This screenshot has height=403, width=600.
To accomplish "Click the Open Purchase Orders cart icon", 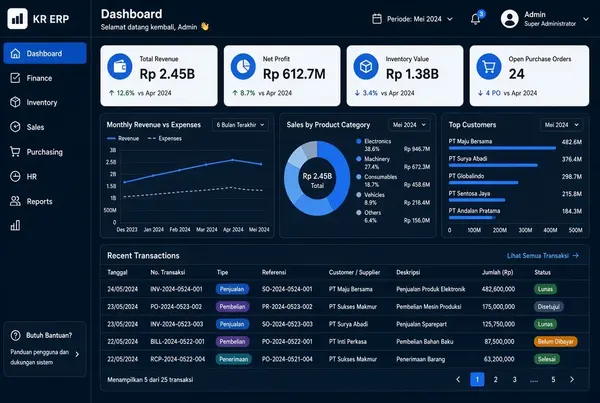I will 489,67.
